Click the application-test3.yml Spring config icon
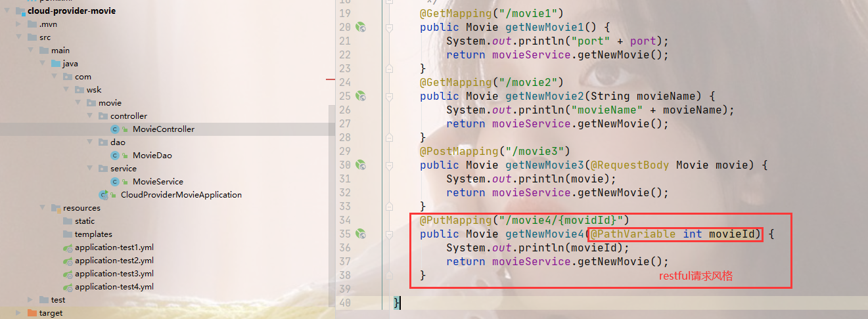The image size is (868, 319). [x=68, y=274]
